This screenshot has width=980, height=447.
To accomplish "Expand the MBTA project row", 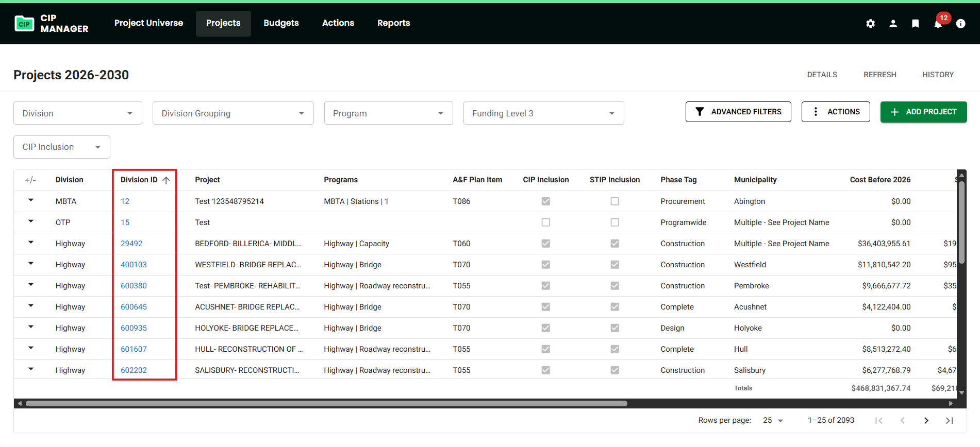I will pos(31,200).
